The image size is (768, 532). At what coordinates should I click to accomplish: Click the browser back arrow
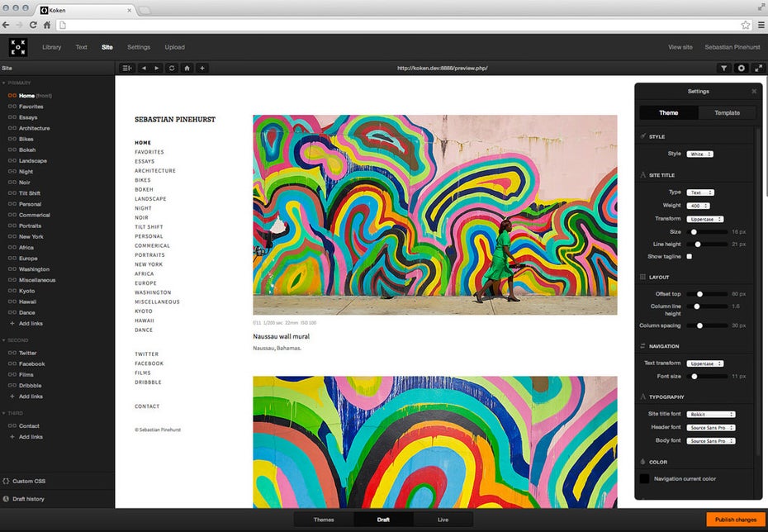[6, 25]
